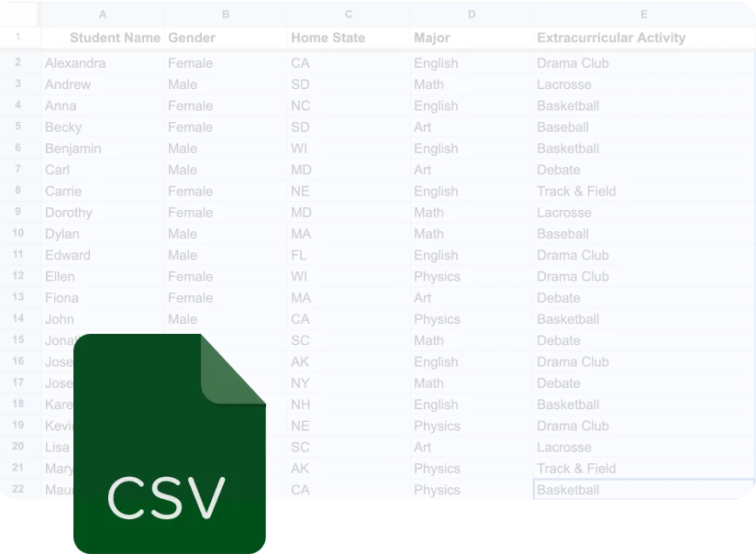756x554 pixels.
Task: Click Carl's MD home state cell
Action: [x=349, y=170]
